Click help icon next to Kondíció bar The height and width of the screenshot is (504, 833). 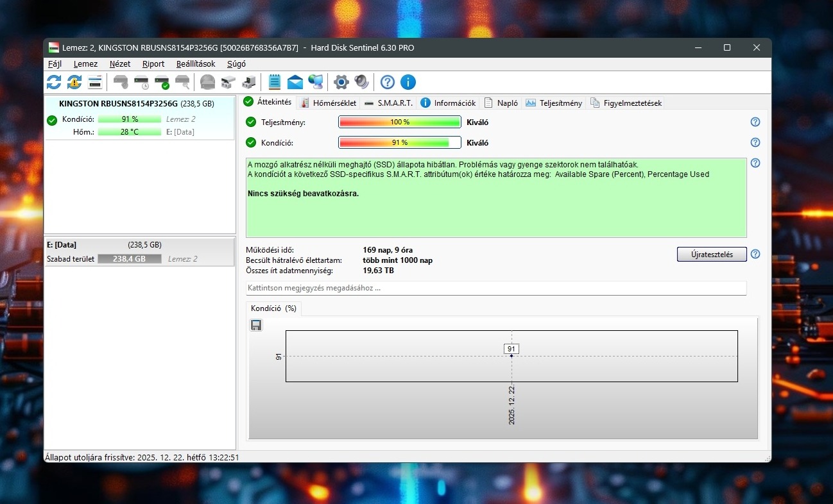point(755,142)
